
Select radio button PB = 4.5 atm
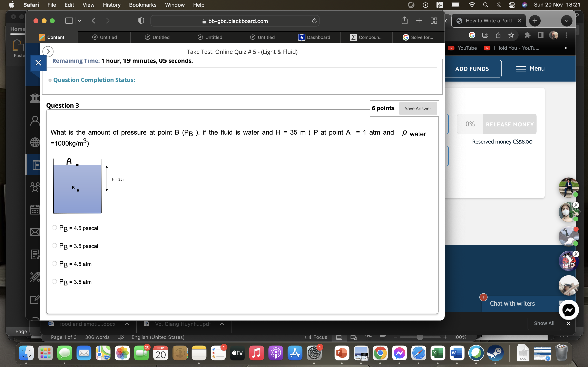pyautogui.click(x=54, y=263)
